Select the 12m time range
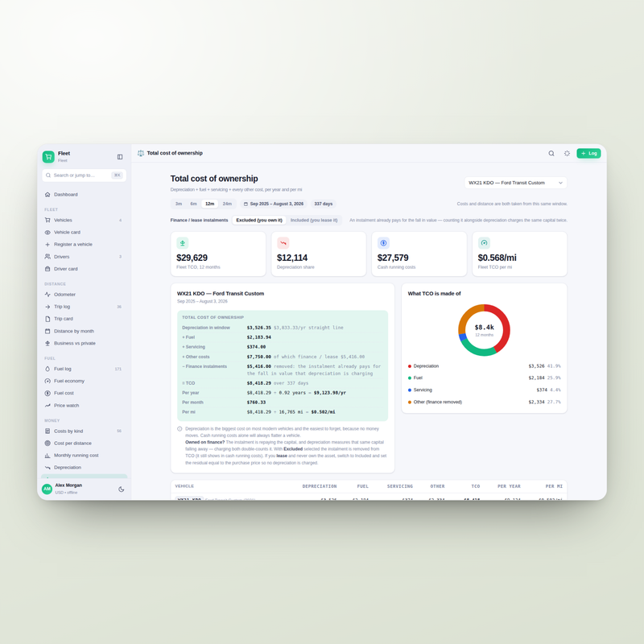 click(x=210, y=204)
